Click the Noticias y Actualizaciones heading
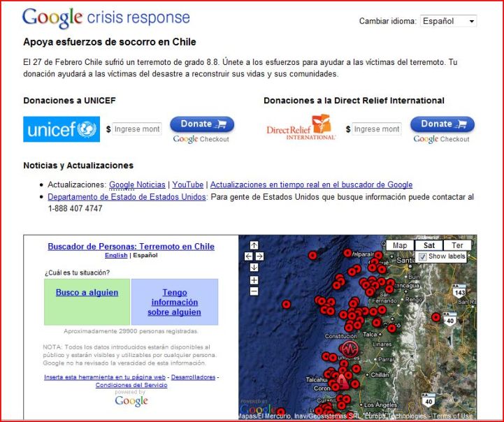The width and height of the screenshot is (504, 422). [x=78, y=166]
